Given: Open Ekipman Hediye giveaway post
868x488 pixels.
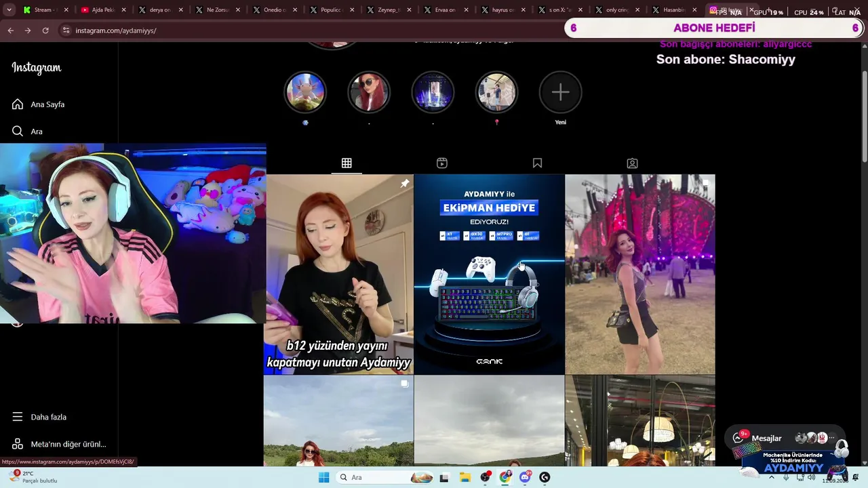Looking at the screenshot, I should pyautogui.click(x=489, y=274).
